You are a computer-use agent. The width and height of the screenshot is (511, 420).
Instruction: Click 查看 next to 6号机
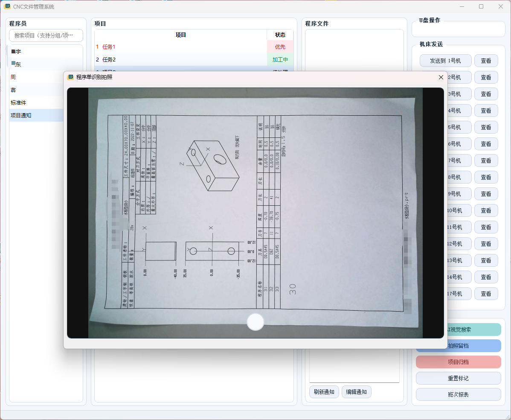pos(486,144)
